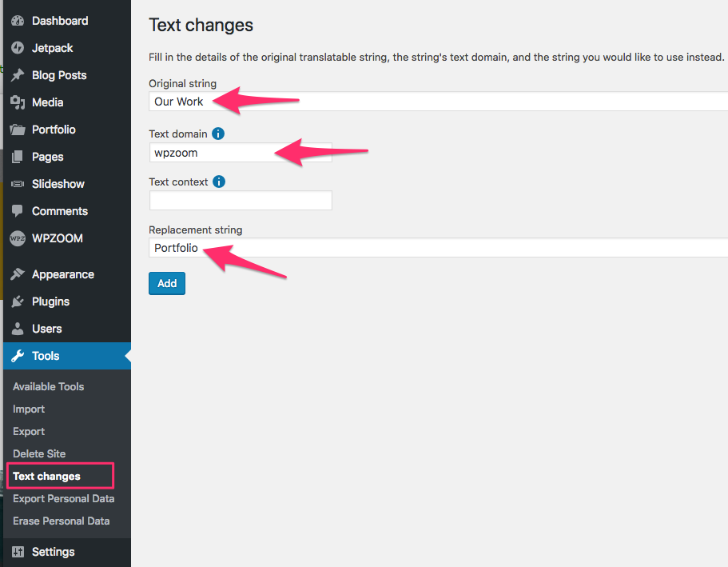The width and height of the screenshot is (728, 567).
Task: Click the Slideshow icon in sidebar
Action: tap(18, 184)
